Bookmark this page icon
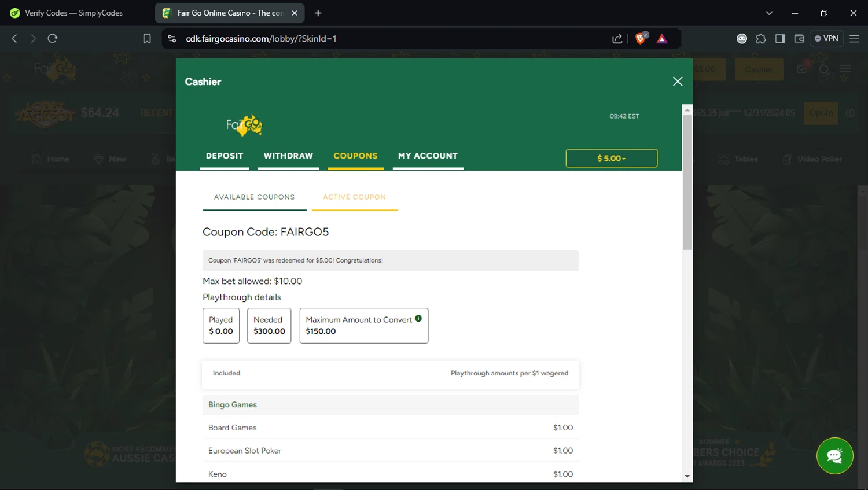This screenshot has height=490, width=868. 147,39
